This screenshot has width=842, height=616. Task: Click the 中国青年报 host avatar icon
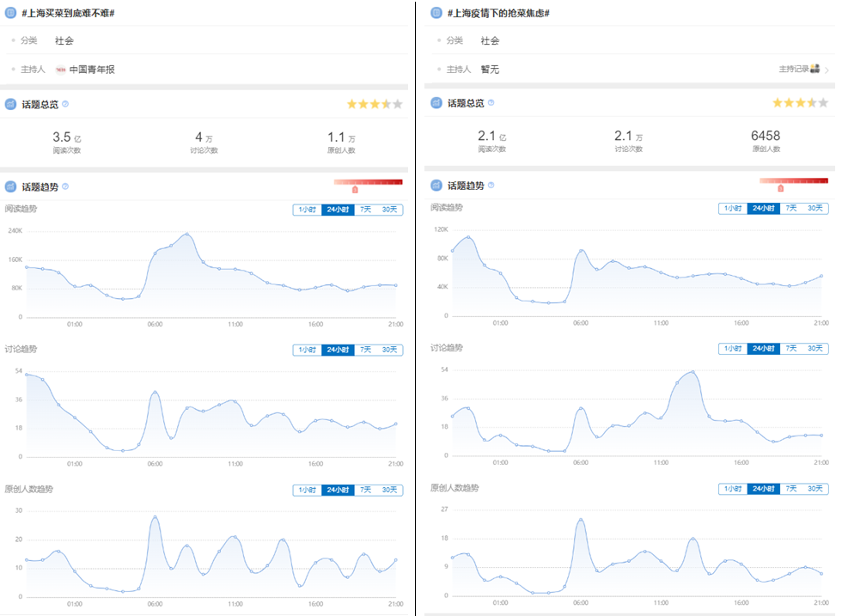[x=61, y=70]
